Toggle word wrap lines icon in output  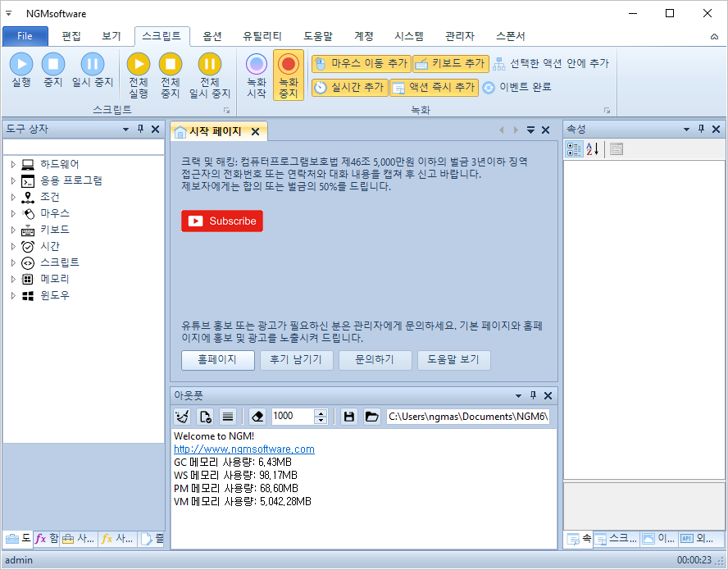point(228,417)
